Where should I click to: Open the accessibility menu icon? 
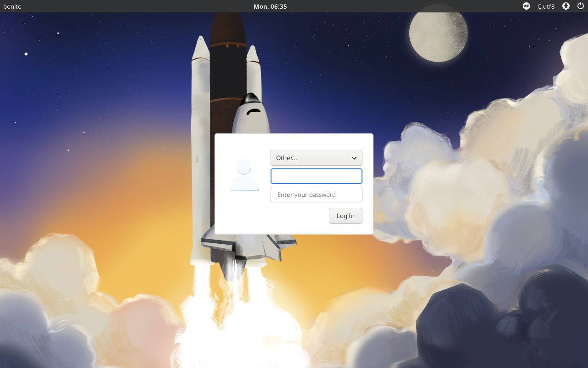tap(566, 6)
